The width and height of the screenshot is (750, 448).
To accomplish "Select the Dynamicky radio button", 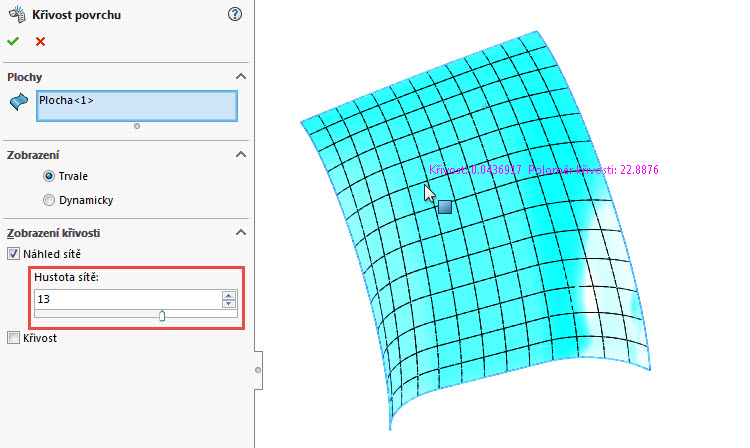I will pyautogui.click(x=49, y=200).
